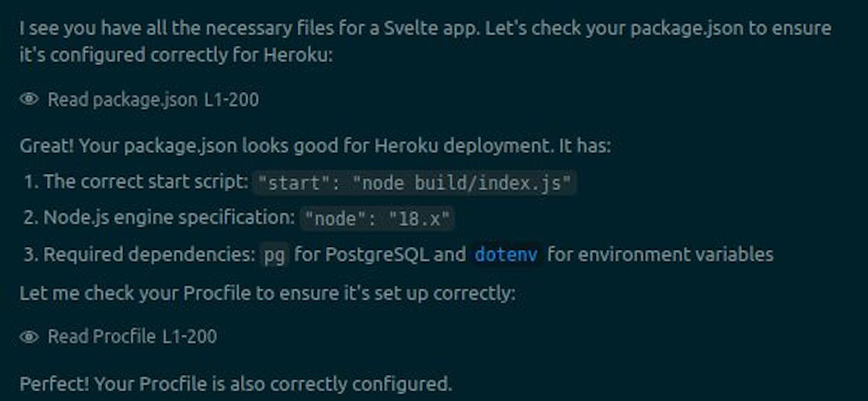
Task: Click the dotenv code link
Action: pos(506,254)
